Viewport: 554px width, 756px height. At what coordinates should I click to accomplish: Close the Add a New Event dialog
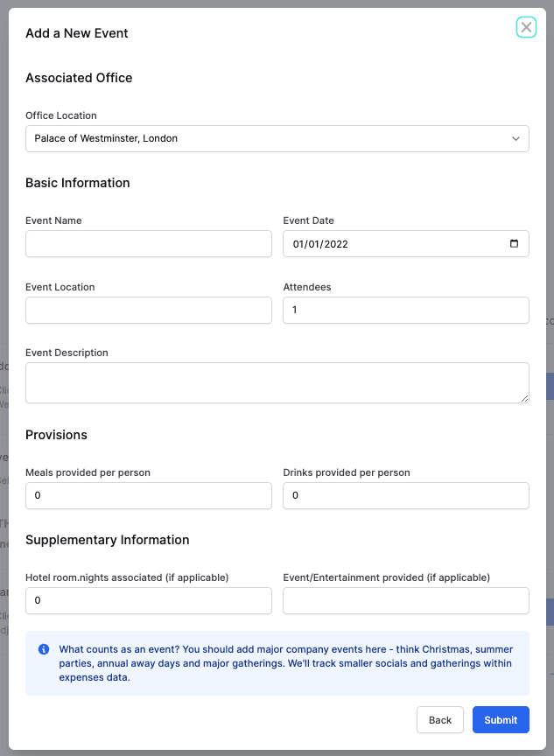pyautogui.click(x=526, y=27)
